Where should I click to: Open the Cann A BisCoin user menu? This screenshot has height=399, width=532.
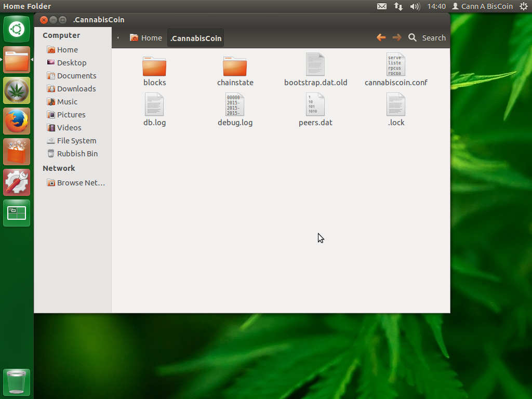tap(483, 6)
